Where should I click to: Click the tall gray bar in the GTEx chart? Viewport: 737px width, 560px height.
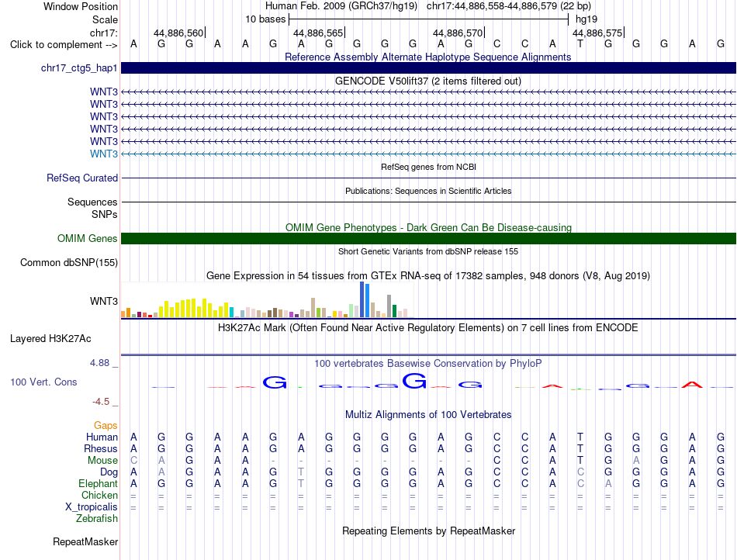click(389, 306)
